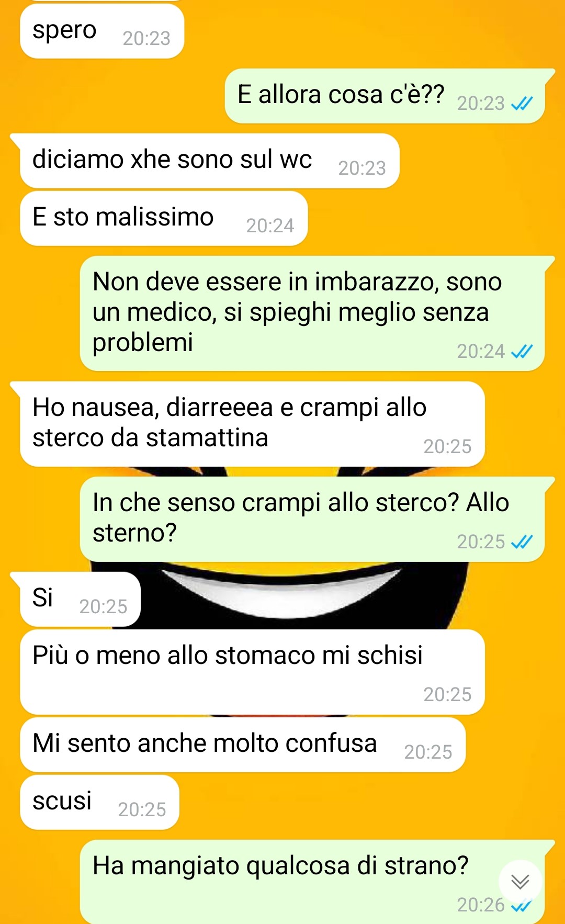Tap read receipt ticks on 'crampi allo sterco?' message
This screenshot has height=924, width=565.
522,542
